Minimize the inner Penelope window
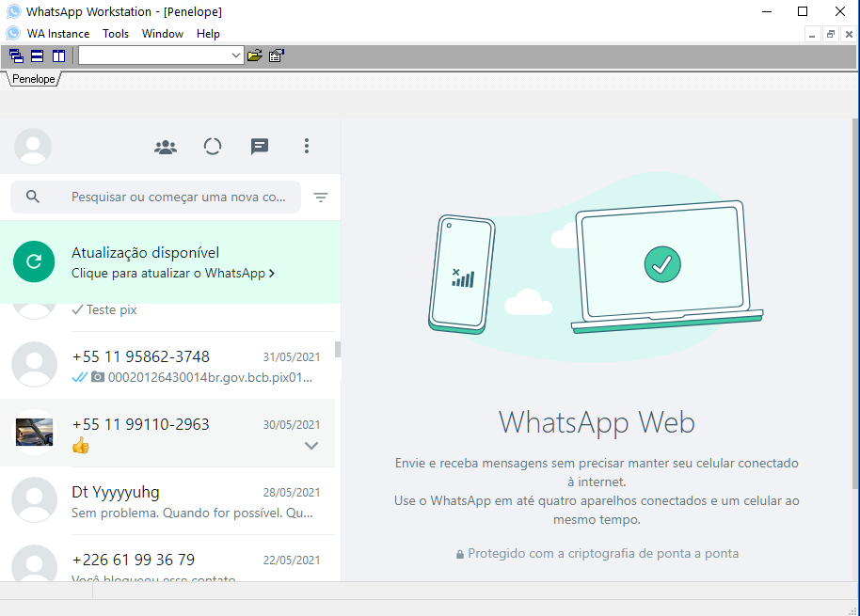 (x=812, y=34)
